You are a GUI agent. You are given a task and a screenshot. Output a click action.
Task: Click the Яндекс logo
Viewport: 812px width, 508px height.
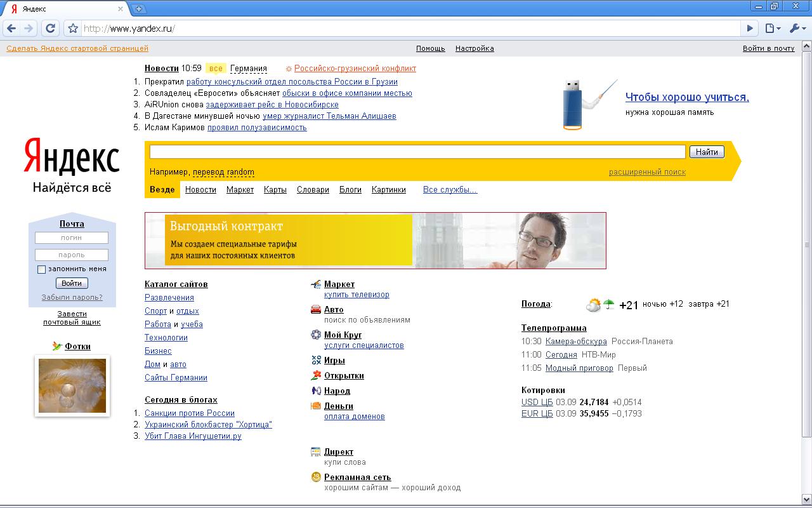tap(72, 157)
